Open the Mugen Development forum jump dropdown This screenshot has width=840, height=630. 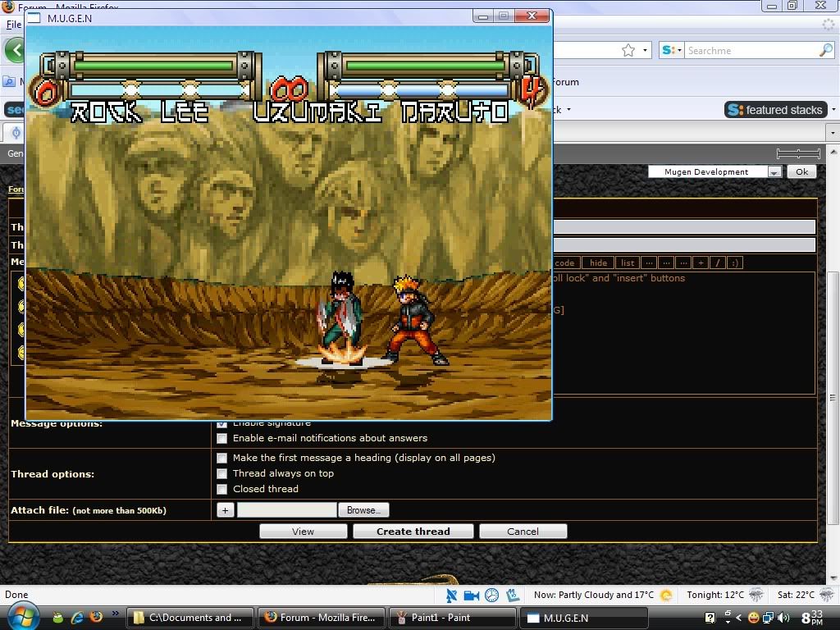coord(714,171)
